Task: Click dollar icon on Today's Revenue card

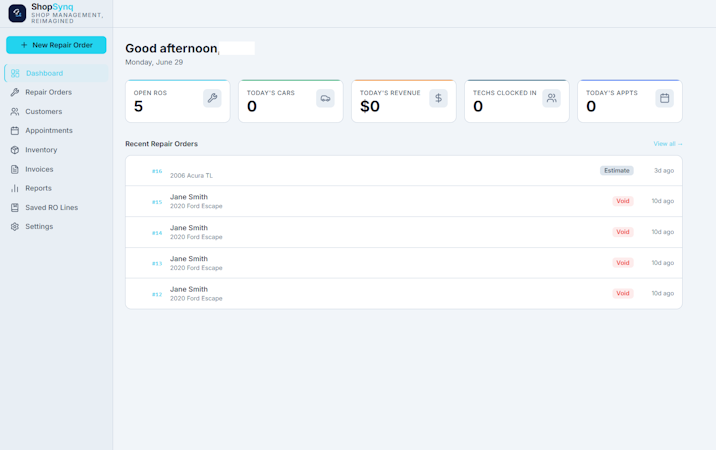Action: point(438,98)
